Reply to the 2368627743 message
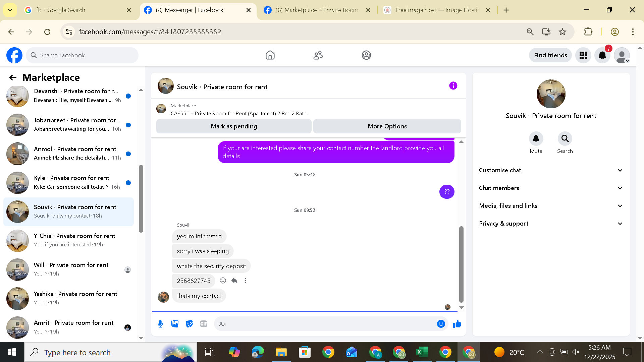 coord(234,281)
